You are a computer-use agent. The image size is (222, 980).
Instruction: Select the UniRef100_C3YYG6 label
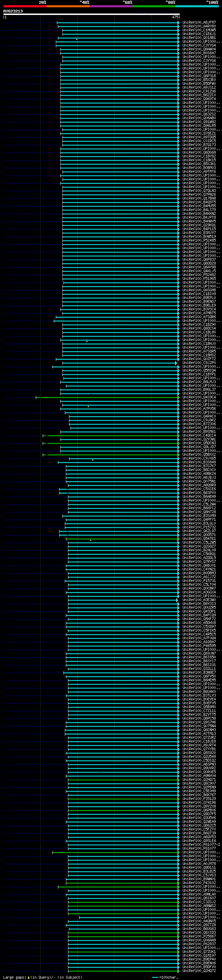(199, 60)
